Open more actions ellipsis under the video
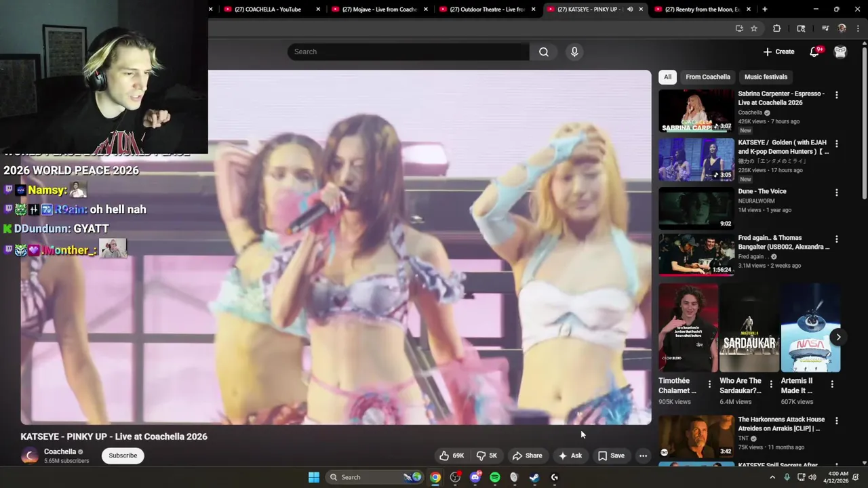 coord(643,455)
